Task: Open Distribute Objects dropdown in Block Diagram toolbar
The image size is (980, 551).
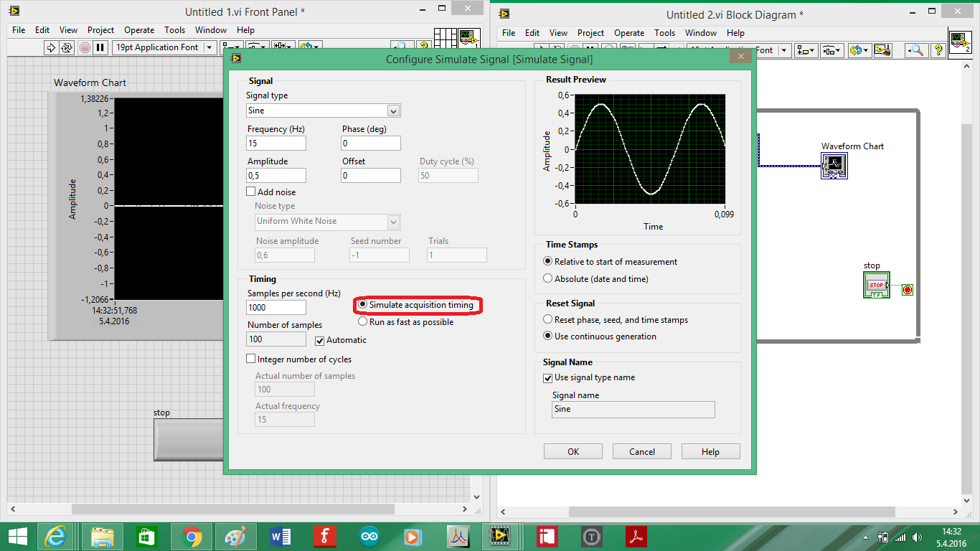Action: tap(832, 50)
